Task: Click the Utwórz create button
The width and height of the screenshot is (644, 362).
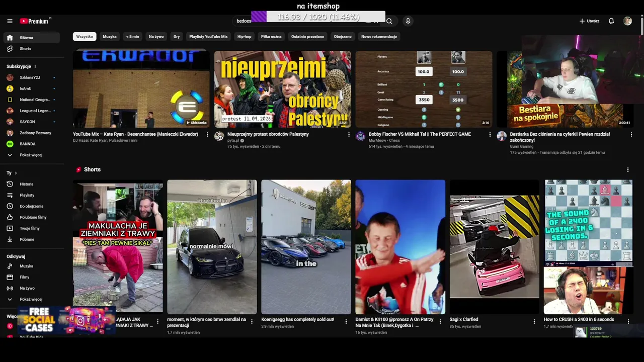Action: 589,21
